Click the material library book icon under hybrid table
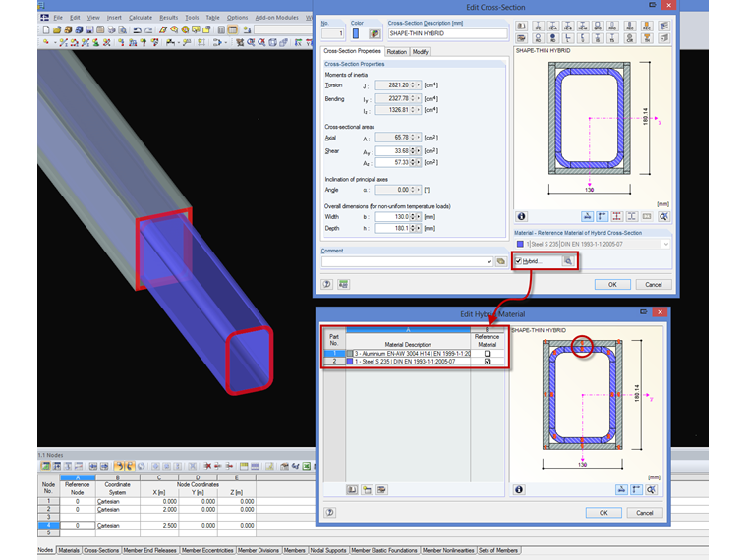Screen dimensions: 747x560 352,489
